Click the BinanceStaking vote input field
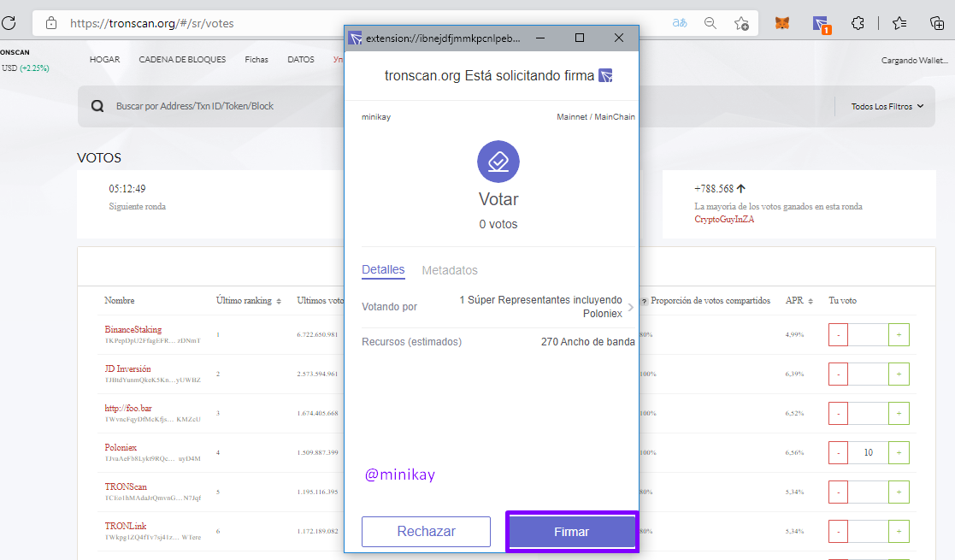This screenshot has height=560, width=955. click(869, 334)
